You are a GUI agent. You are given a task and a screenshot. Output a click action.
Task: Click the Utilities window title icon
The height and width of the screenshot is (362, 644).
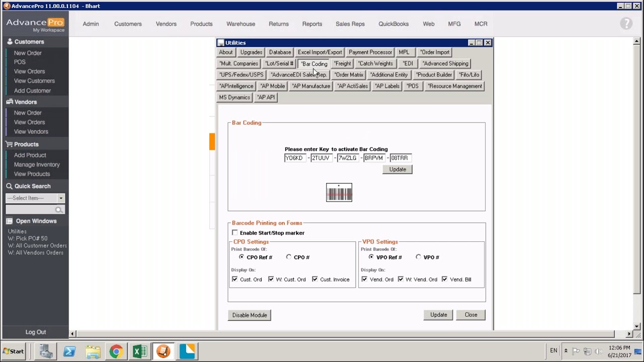pos(221,43)
